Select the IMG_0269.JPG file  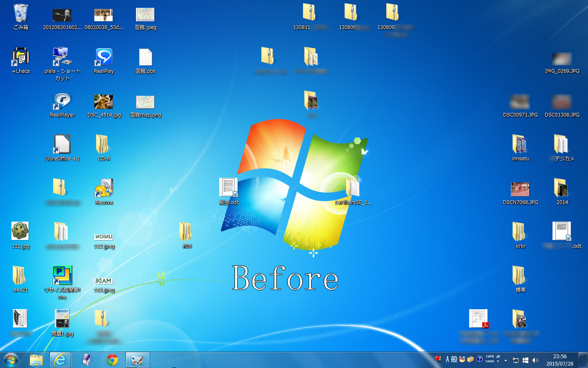(x=562, y=59)
